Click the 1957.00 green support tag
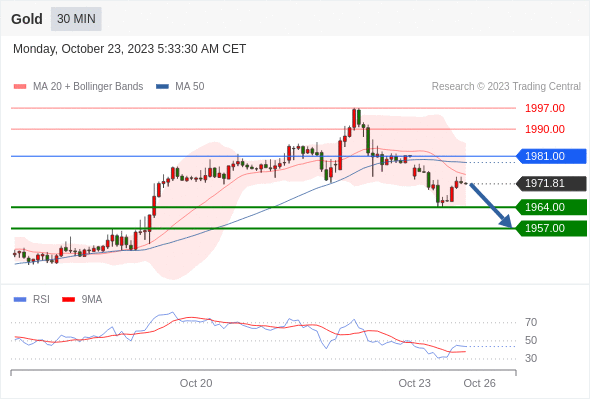Image resolution: width=590 pixels, height=400 pixels. [x=551, y=228]
